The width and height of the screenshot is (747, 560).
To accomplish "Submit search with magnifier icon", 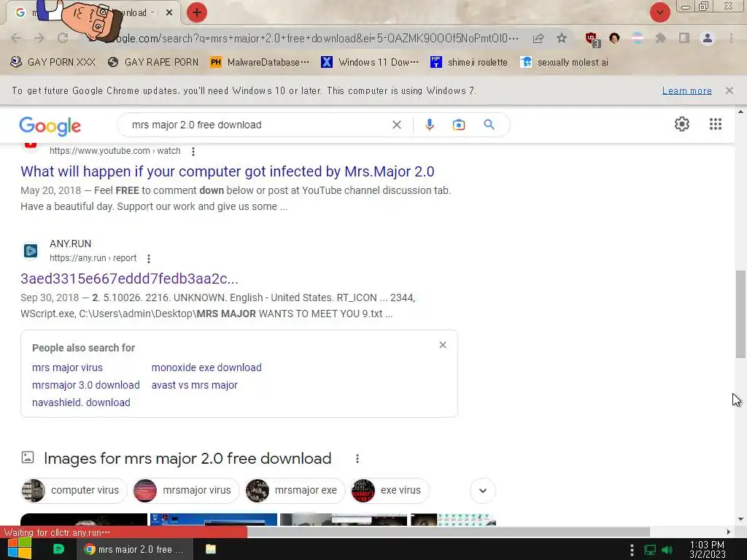I will [489, 125].
